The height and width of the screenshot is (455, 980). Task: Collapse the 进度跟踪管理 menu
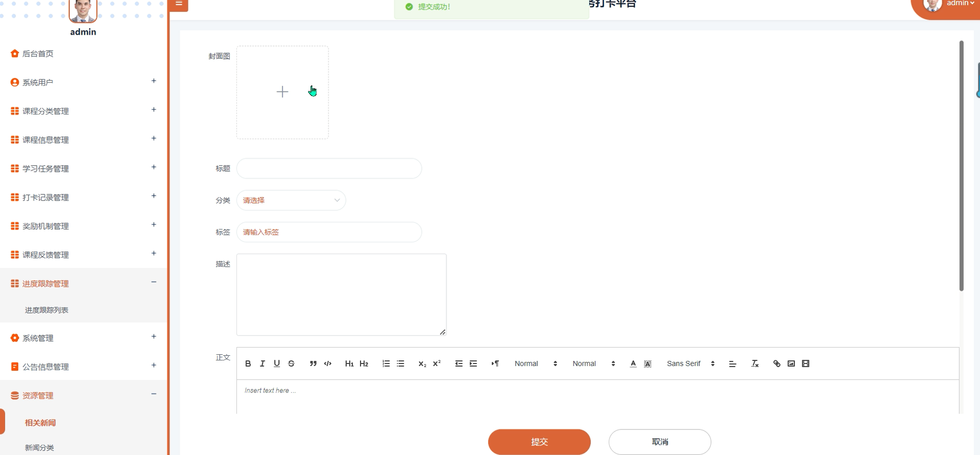tap(83, 283)
